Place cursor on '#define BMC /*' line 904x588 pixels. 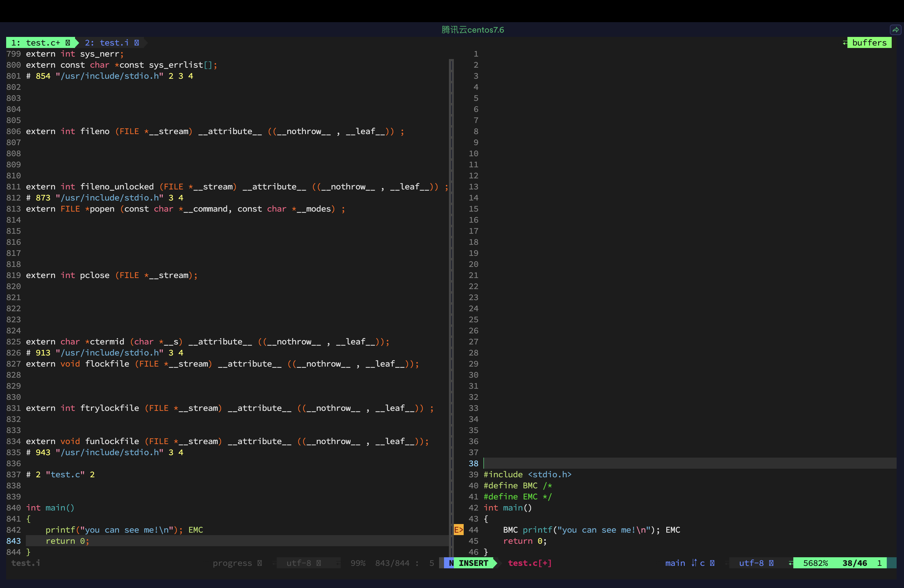click(x=518, y=486)
